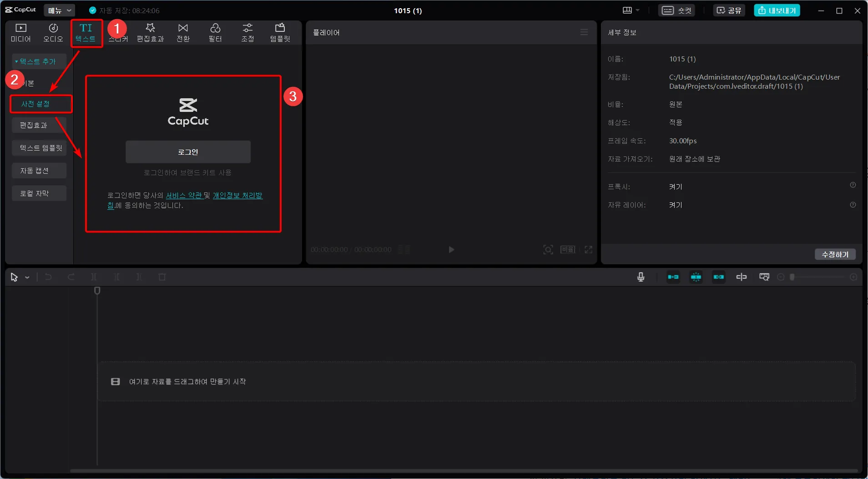Click the timeline zoom slider handle
Viewport: 868px width, 479px height.
pos(792,277)
